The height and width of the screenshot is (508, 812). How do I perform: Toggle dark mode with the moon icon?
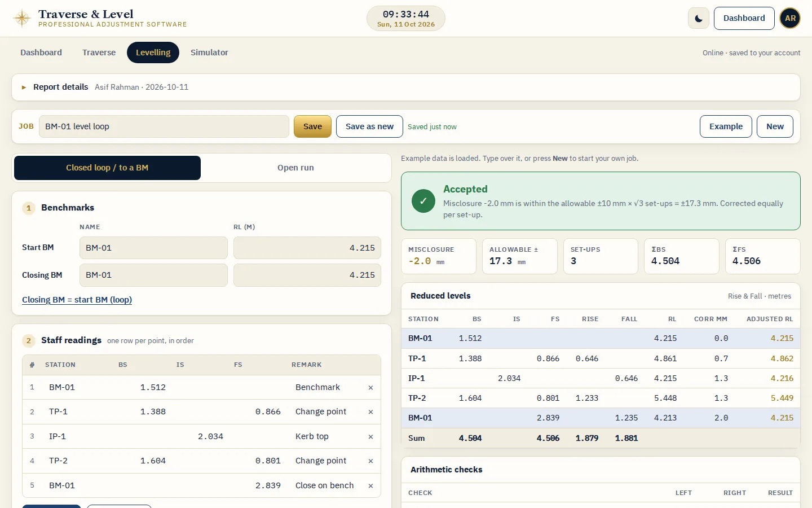pos(698,18)
